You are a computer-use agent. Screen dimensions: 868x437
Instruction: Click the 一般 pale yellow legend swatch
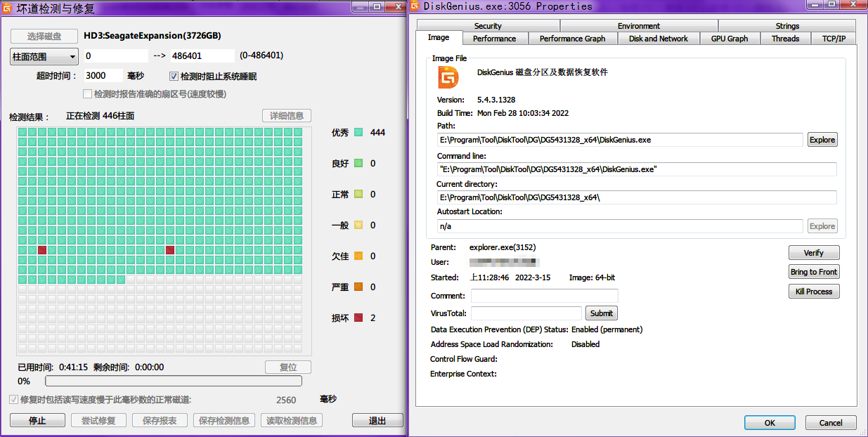pos(358,225)
